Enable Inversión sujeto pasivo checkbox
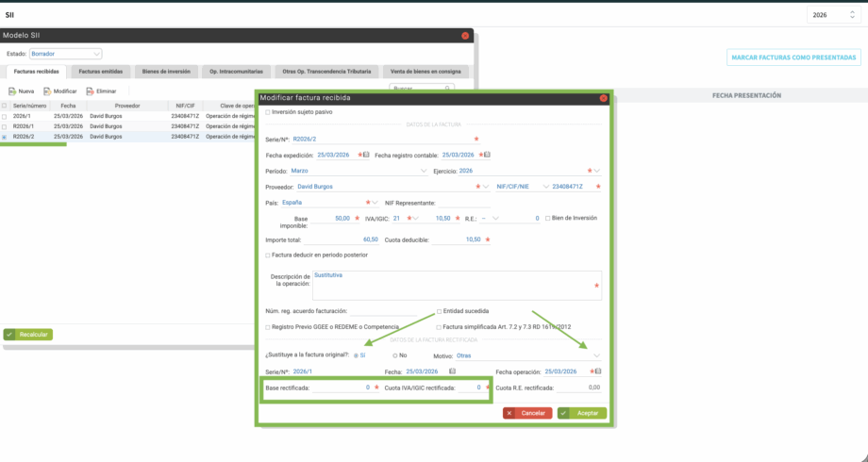 coord(269,113)
